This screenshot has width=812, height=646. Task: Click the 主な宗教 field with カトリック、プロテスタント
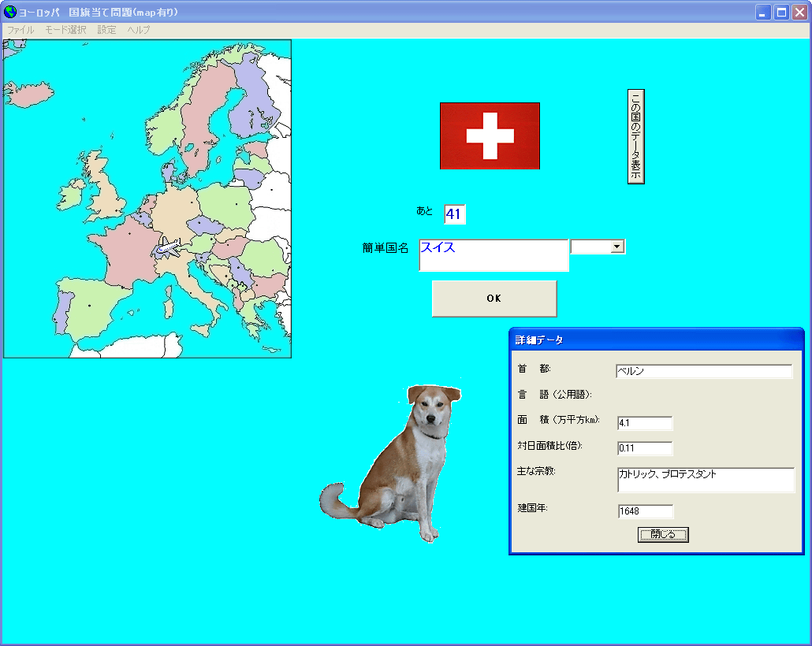click(706, 480)
